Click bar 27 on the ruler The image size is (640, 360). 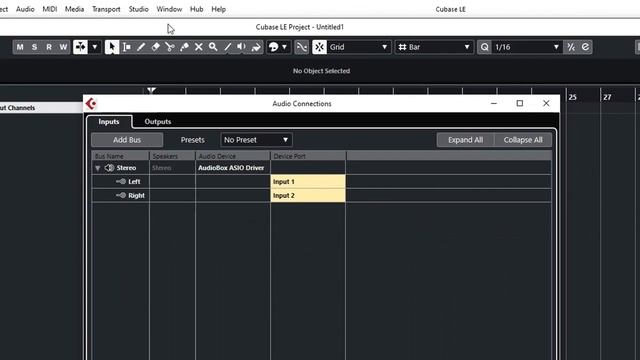[x=607, y=97]
